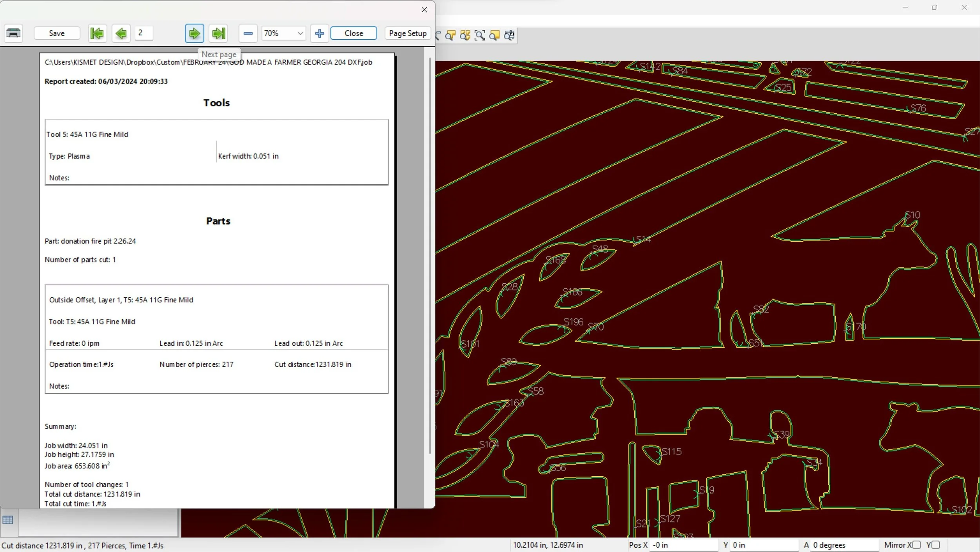The height and width of the screenshot is (552, 980).
Task: Open the 70% zoom level dropdown
Action: click(300, 33)
